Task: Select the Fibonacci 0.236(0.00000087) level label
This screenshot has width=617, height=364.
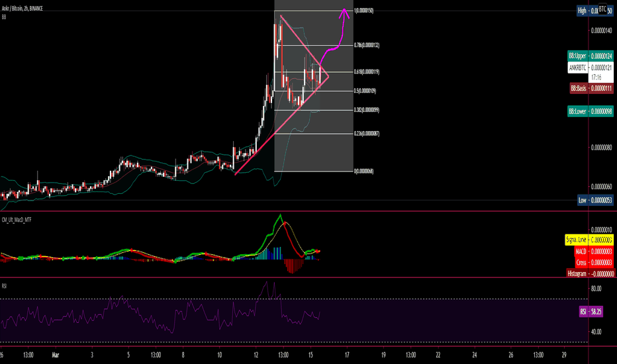Action: pos(366,134)
